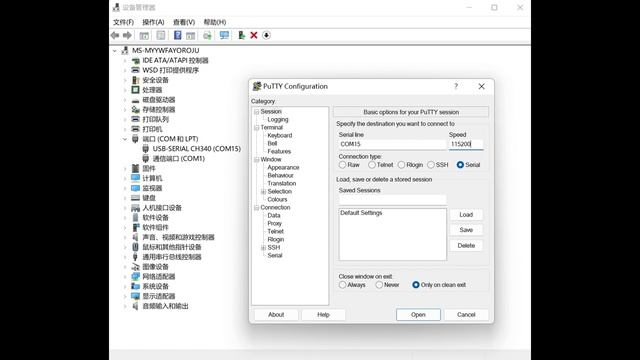Click the scan hardware monitor icon in toolbar

pyautogui.click(x=224, y=36)
